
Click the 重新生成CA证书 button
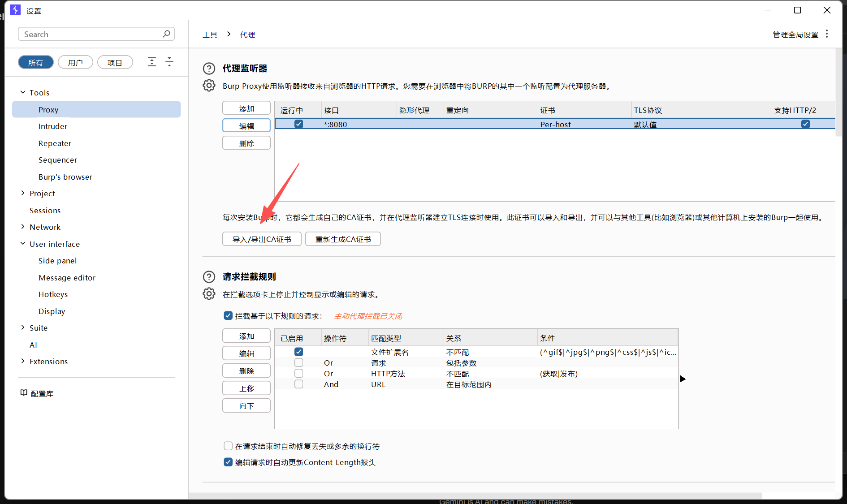(x=343, y=239)
